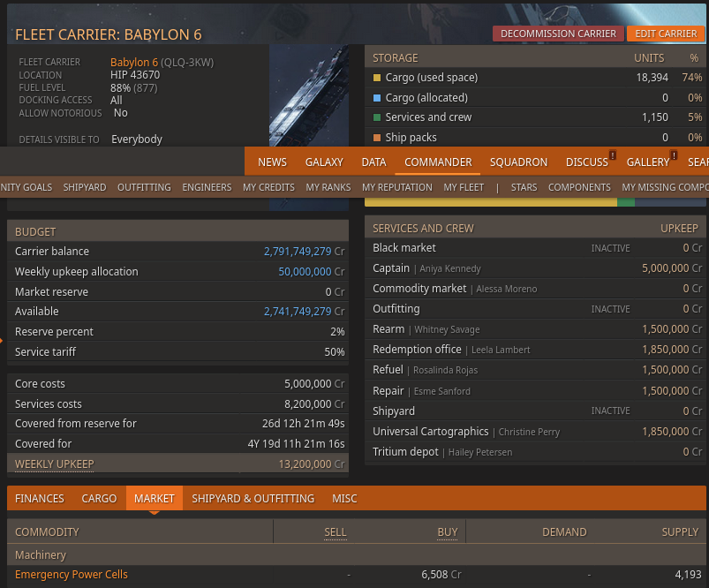This screenshot has width=709, height=588.
Task: Click the Service tariff 50% value
Action: pyautogui.click(x=334, y=352)
